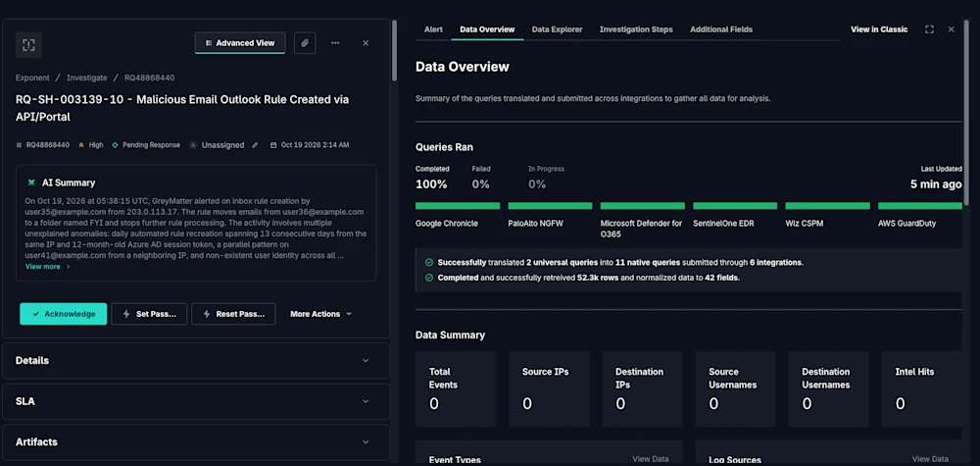Click the Microsoft Defender for O365 progress bar
Viewport: 980px width, 466px height.
pyautogui.click(x=643, y=206)
